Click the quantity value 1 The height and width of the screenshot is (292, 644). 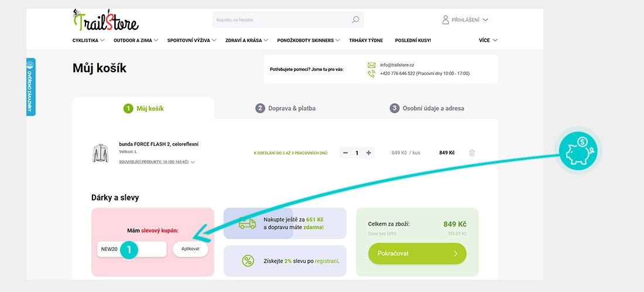pos(357,153)
